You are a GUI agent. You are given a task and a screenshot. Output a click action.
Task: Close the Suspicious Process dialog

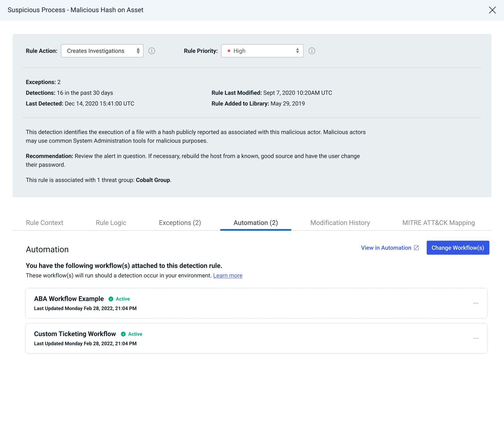pos(492,10)
